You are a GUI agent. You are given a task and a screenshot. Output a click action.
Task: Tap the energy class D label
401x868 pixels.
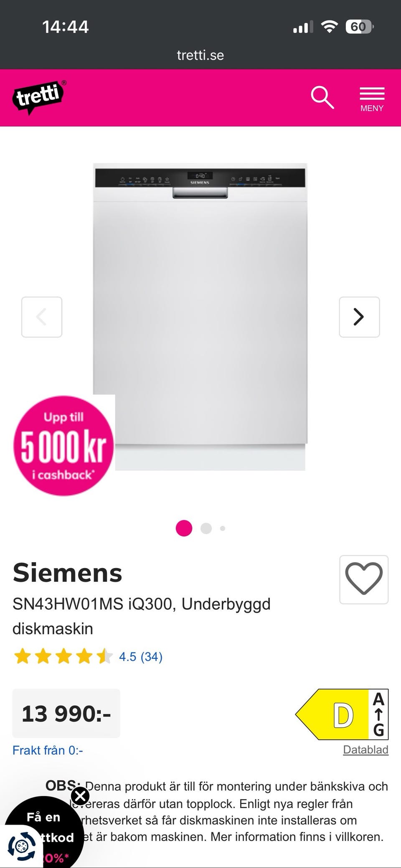(x=342, y=714)
